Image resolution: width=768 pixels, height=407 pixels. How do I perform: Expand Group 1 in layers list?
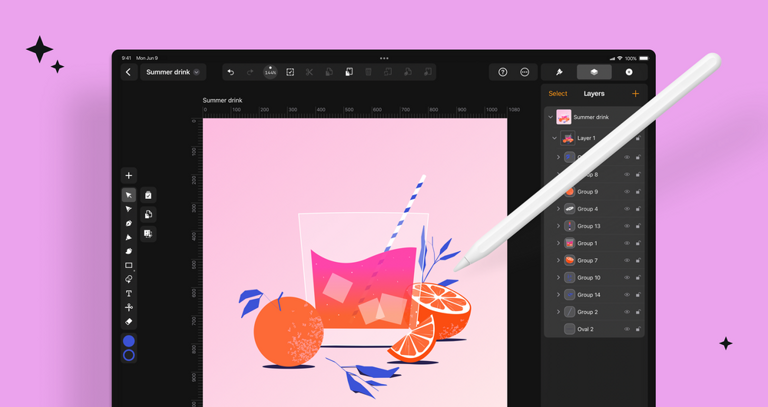click(558, 243)
